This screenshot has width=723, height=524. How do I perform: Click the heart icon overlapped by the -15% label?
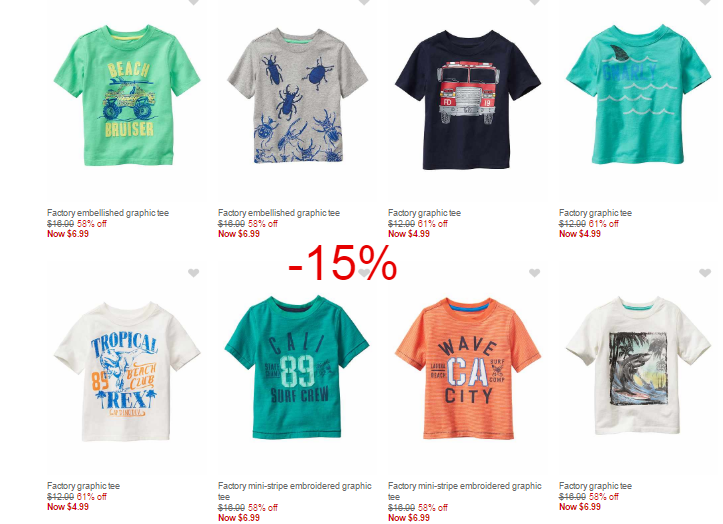point(364,273)
